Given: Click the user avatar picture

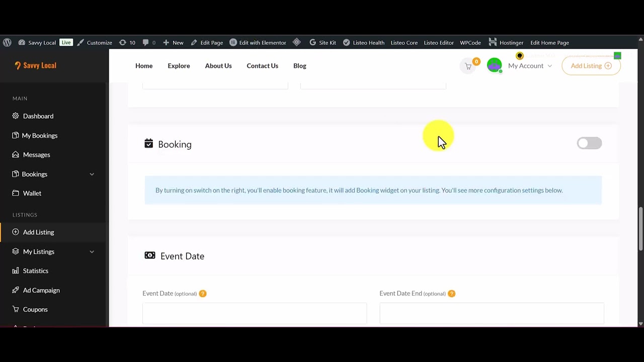Looking at the screenshot, I should 495,65.
